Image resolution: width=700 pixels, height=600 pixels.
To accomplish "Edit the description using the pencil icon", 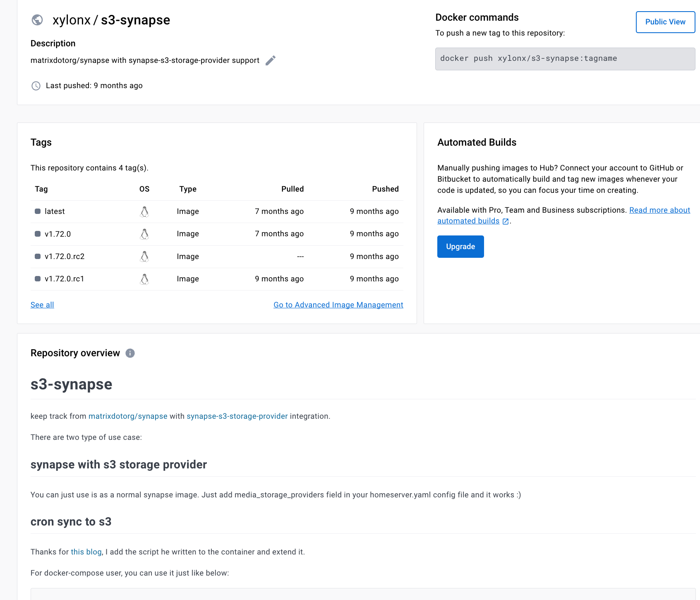I will click(271, 60).
